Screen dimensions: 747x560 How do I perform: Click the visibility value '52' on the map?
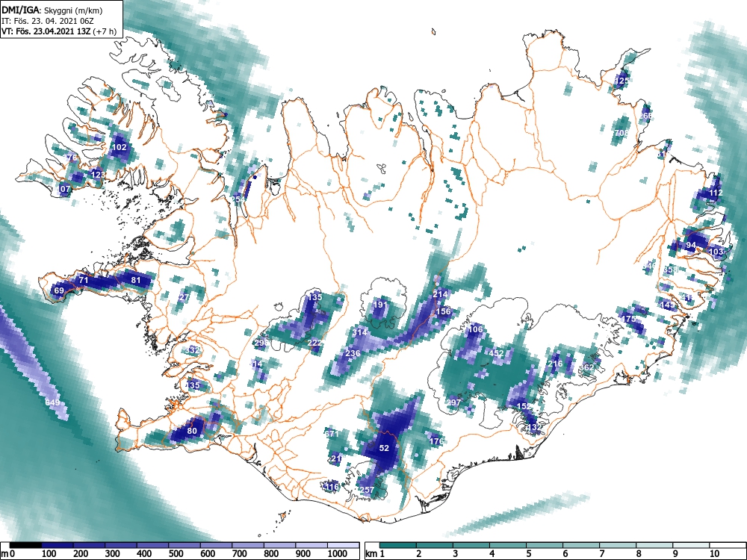click(384, 448)
